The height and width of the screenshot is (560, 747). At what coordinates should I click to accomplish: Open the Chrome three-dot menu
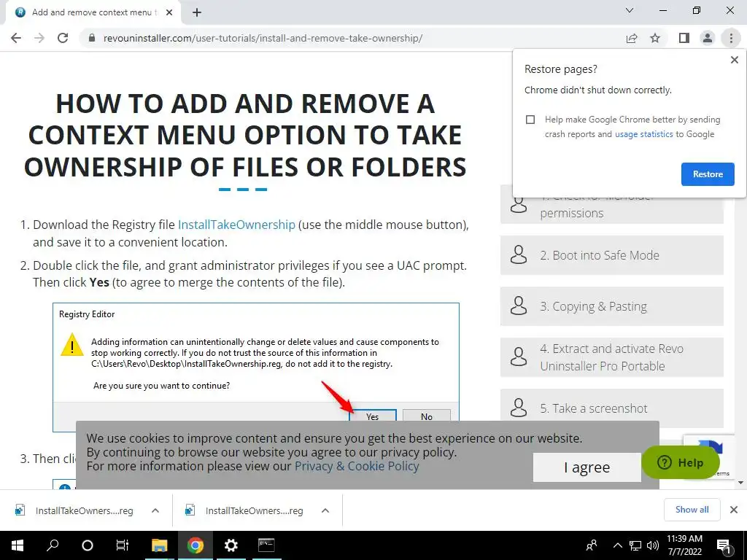coord(731,38)
